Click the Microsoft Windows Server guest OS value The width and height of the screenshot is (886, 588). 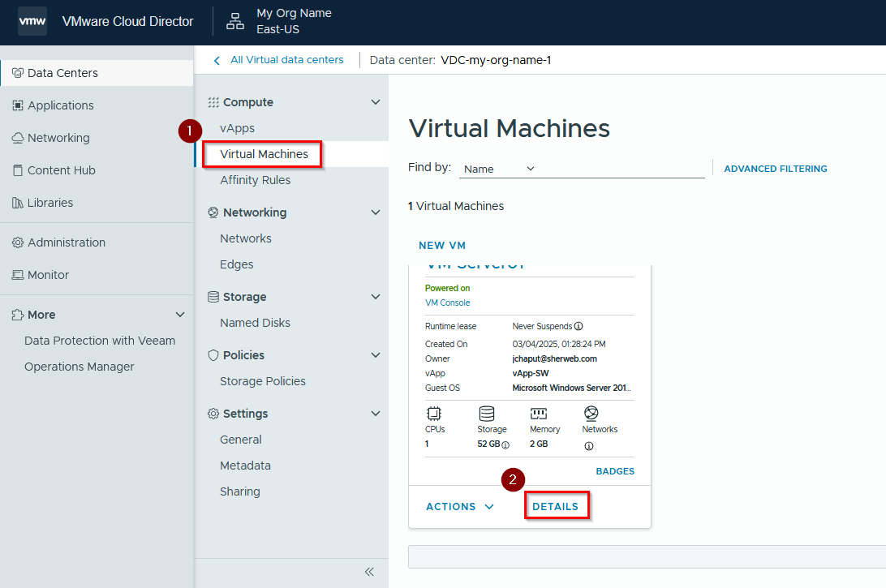click(571, 388)
